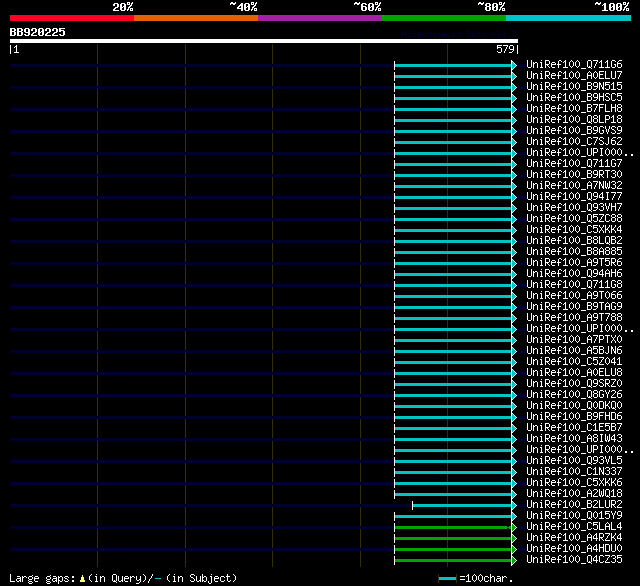Select UniRef100_A9T5R6 in the hit list
Viewport: 640px width, 586px height.
tap(574, 263)
